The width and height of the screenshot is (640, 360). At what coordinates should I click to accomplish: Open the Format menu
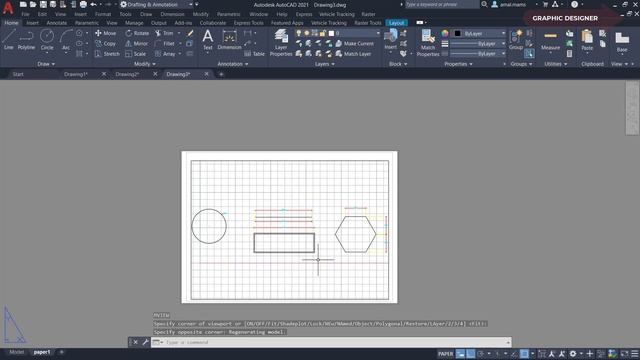pyautogui.click(x=103, y=14)
